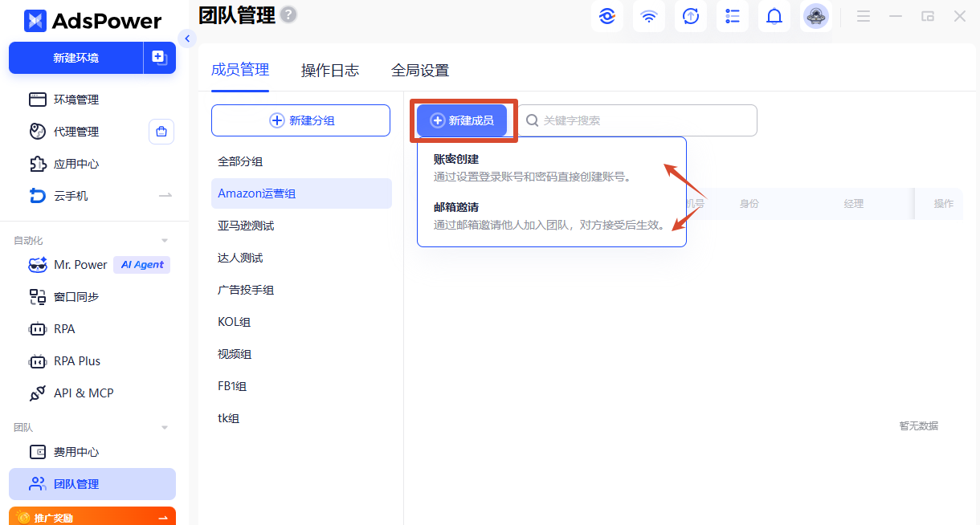
Task: Open the task list icon in top bar
Action: coord(733,16)
